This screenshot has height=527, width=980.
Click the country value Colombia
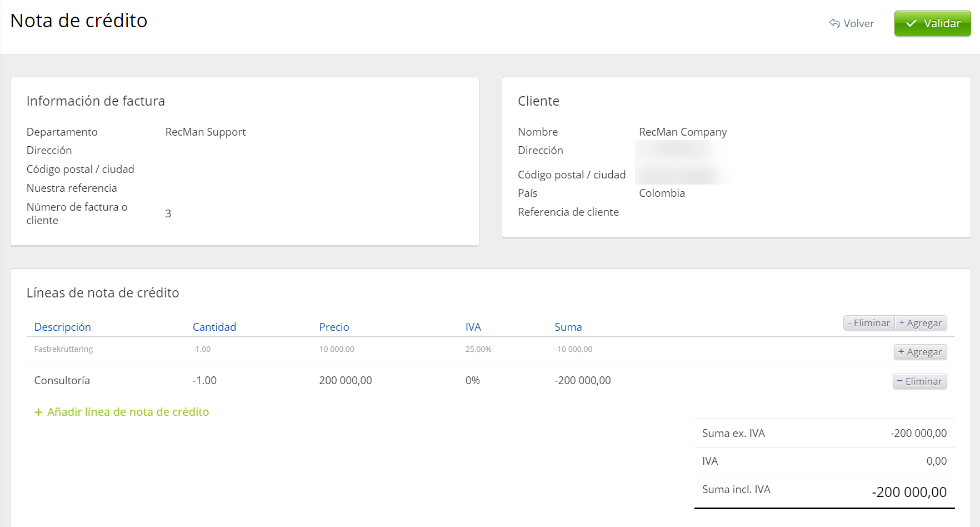tap(662, 193)
